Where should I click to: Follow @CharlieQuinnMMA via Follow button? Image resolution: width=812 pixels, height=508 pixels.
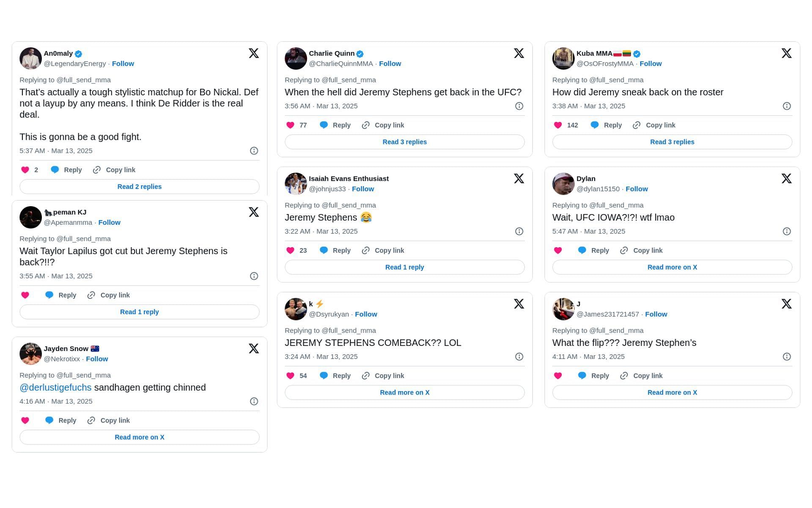[390, 63]
